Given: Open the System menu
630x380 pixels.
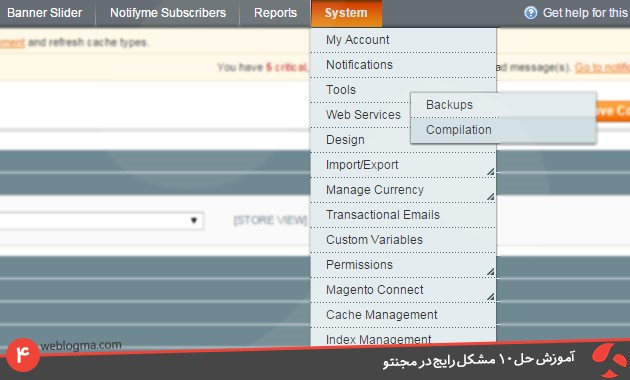Looking at the screenshot, I should tap(346, 13).
